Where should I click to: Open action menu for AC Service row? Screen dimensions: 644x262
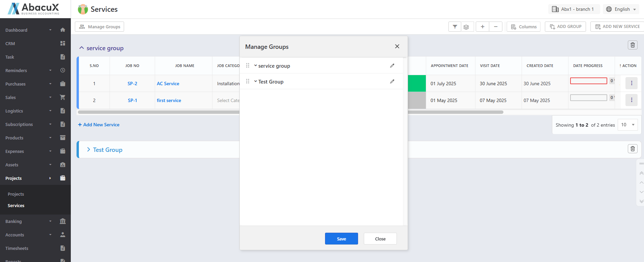click(631, 83)
